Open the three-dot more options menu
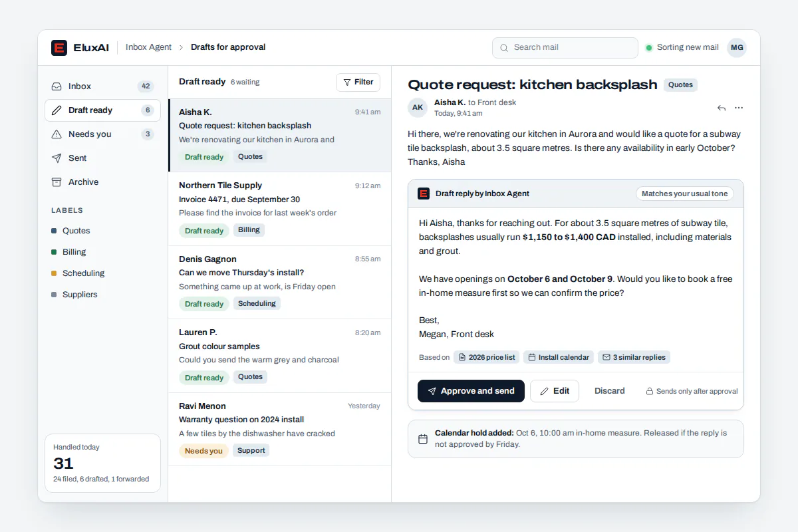 (739, 108)
